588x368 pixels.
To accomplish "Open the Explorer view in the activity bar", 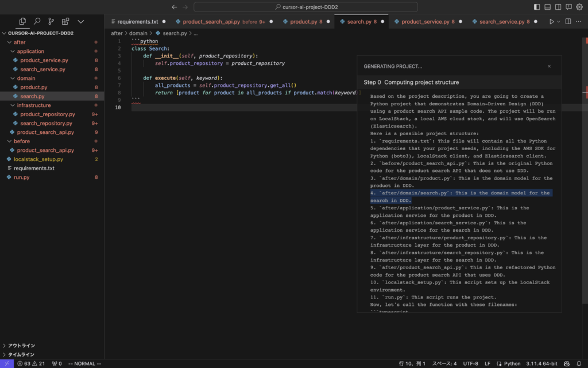I will click(22, 21).
